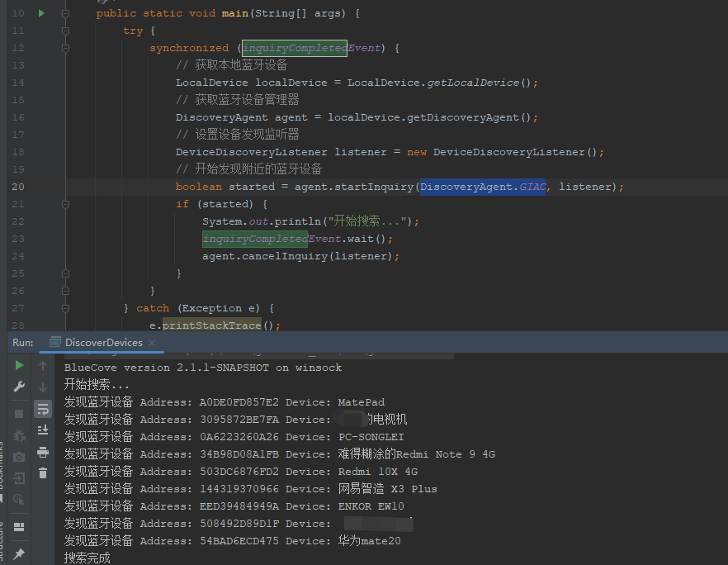Screen dimensions: 728x565
Task: Click console line for Redmi Note 9 4G
Action: [280, 454]
